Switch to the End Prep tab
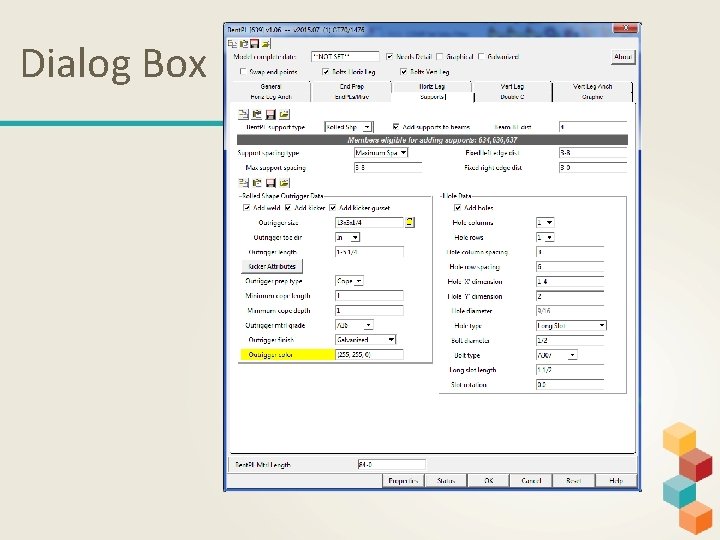 (x=352, y=86)
